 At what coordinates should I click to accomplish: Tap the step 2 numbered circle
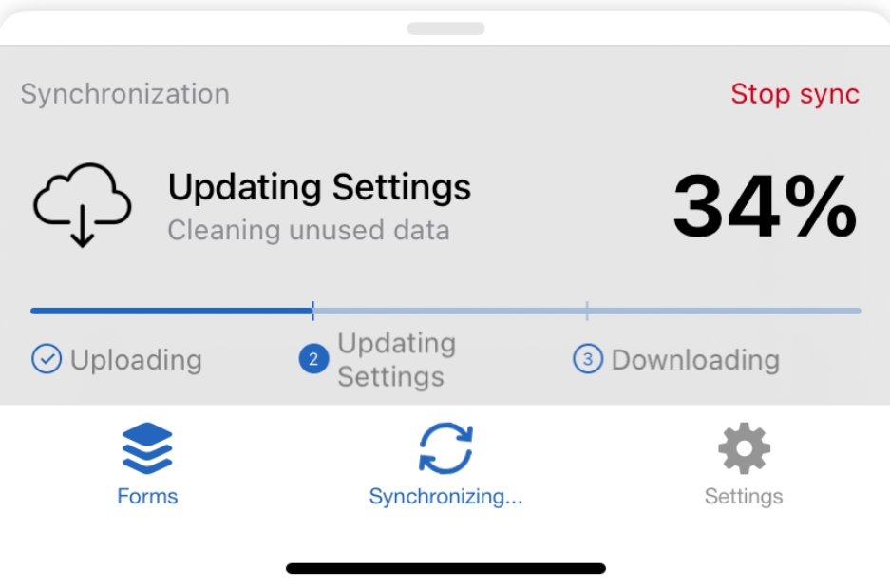[313, 360]
